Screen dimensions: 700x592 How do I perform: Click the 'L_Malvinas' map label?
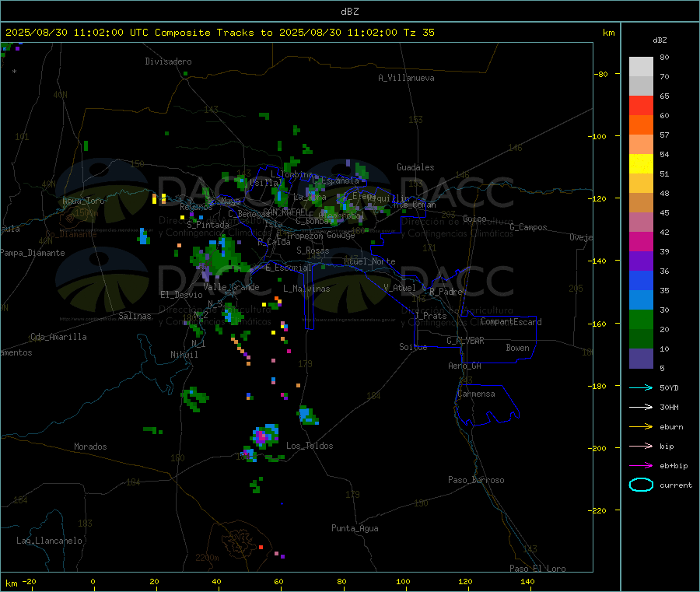click(x=306, y=289)
